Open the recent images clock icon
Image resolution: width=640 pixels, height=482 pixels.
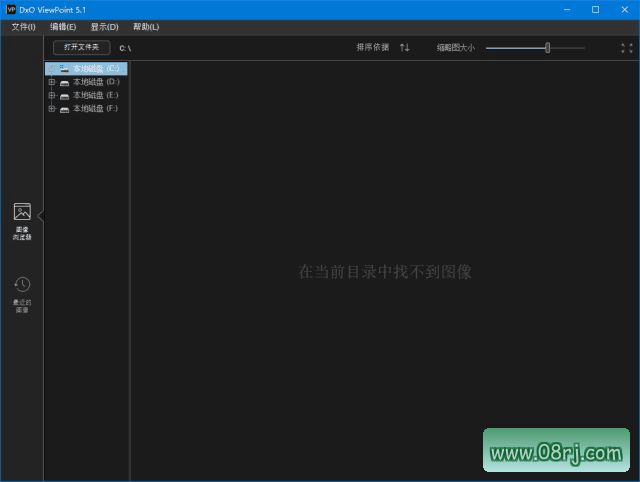pos(22,285)
